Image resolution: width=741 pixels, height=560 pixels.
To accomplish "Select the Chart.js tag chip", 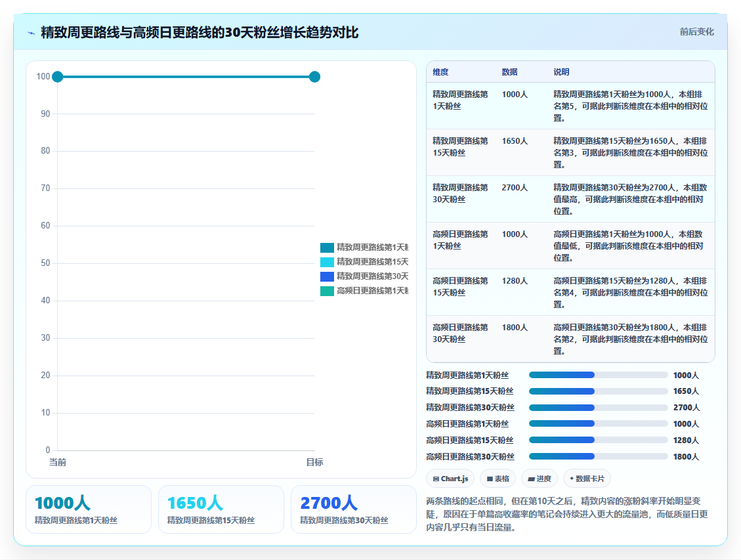I will [x=451, y=479].
